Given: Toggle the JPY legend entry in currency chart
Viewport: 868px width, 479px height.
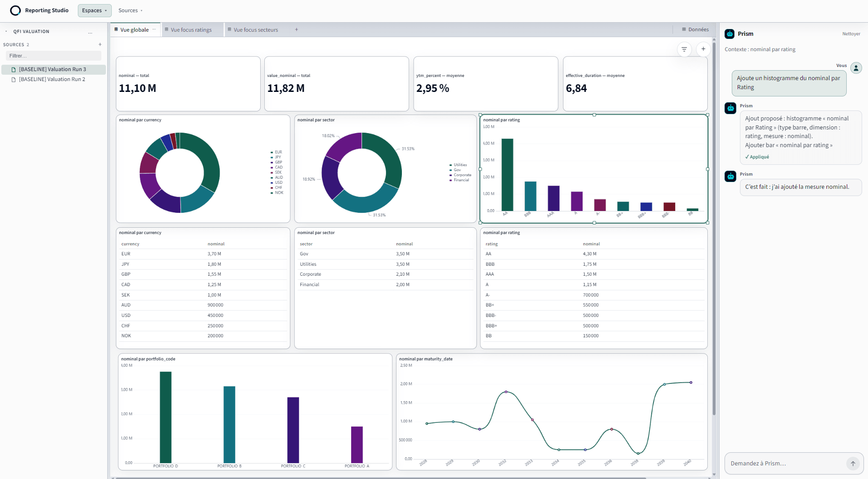Looking at the screenshot, I should click(276, 157).
